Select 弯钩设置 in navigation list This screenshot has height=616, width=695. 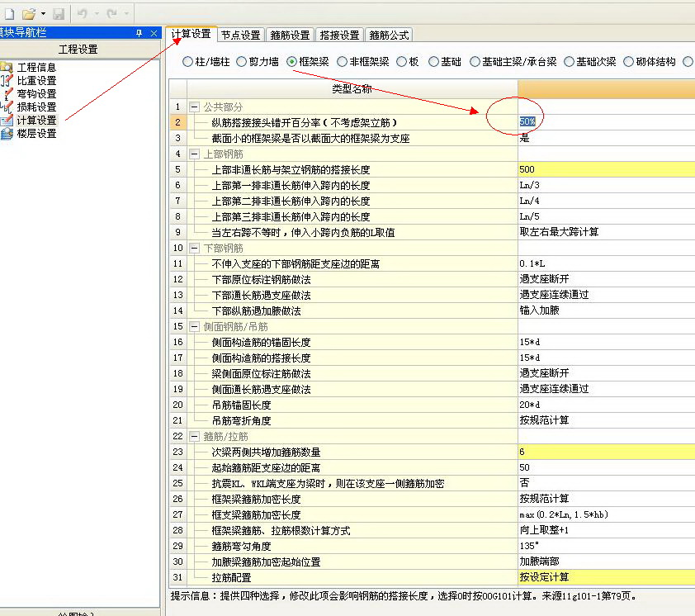pyautogui.click(x=36, y=94)
